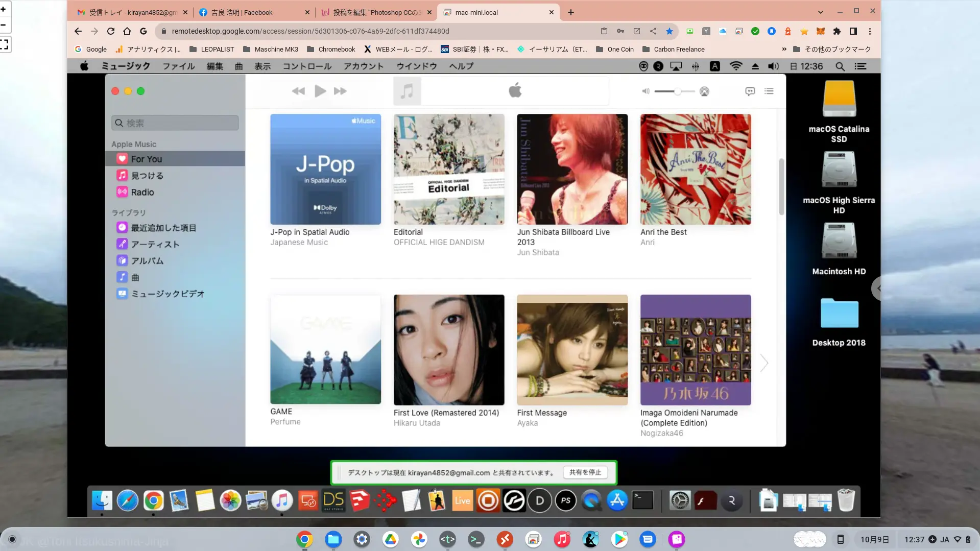This screenshot has height=551, width=980.
Task: Play music with the Play button
Action: [x=320, y=91]
